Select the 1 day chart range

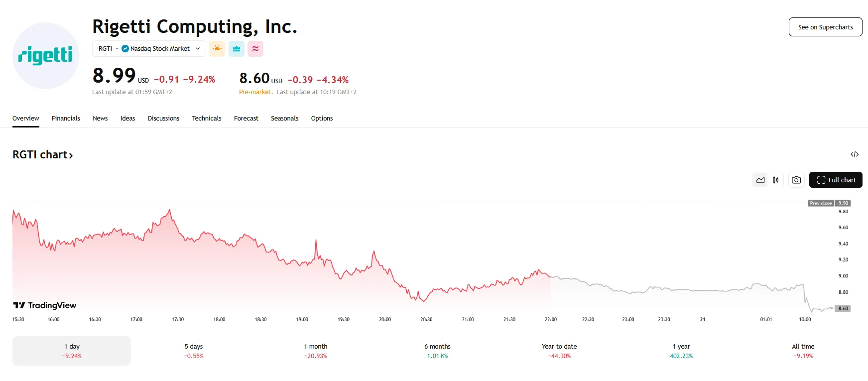(71, 350)
